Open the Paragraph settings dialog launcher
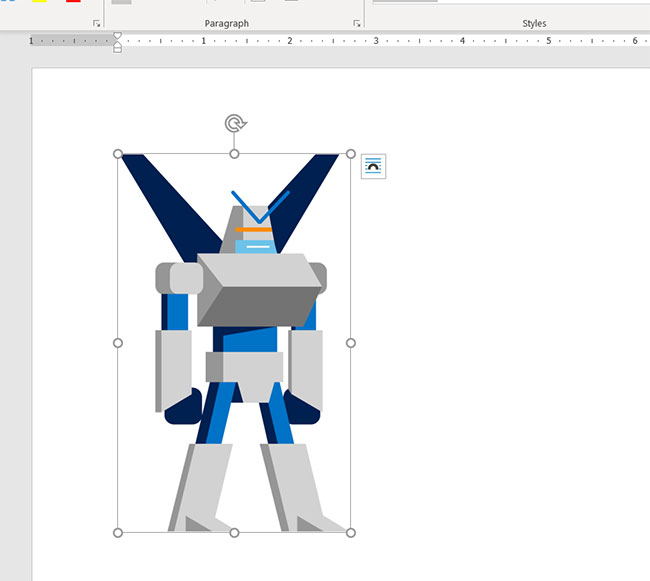This screenshot has width=650, height=581. click(x=357, y=24)
